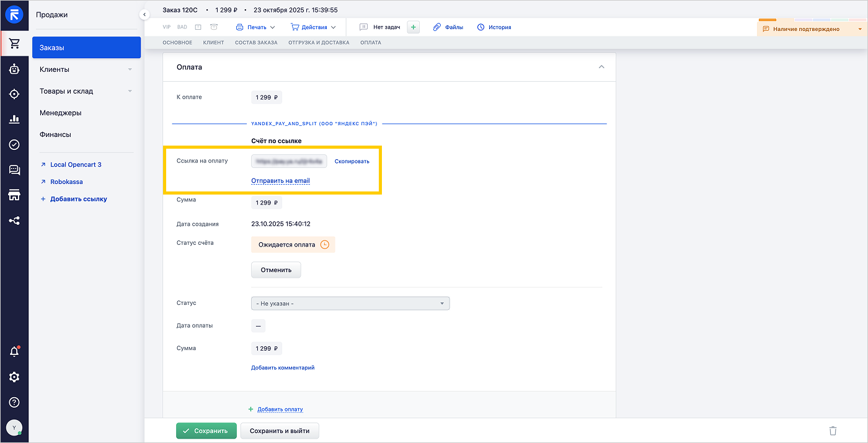
Task: Open the Печать dropdown
Action: [255, 27]
